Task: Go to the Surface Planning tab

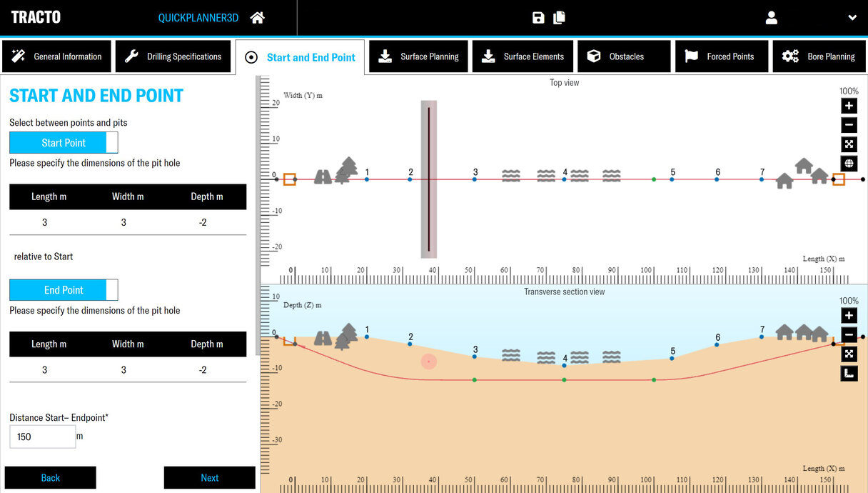Action: 418,56
